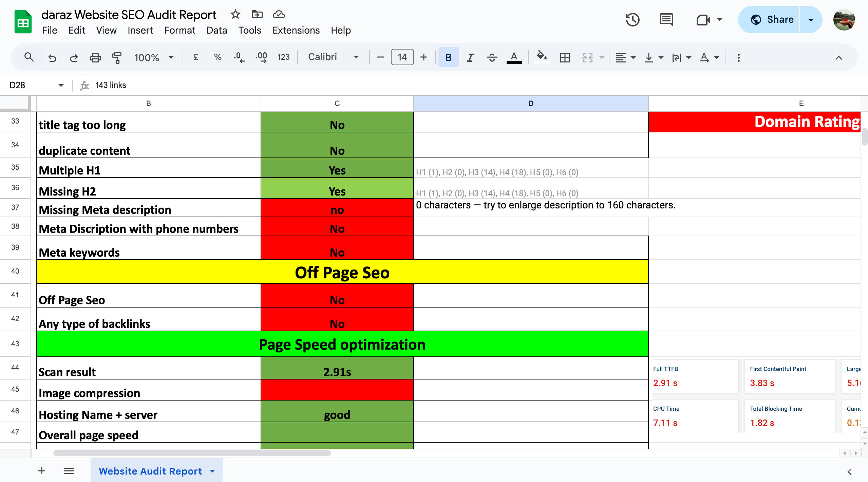Print the spreadsheet
Screen dimensions: 868x482
click(95, 57)
